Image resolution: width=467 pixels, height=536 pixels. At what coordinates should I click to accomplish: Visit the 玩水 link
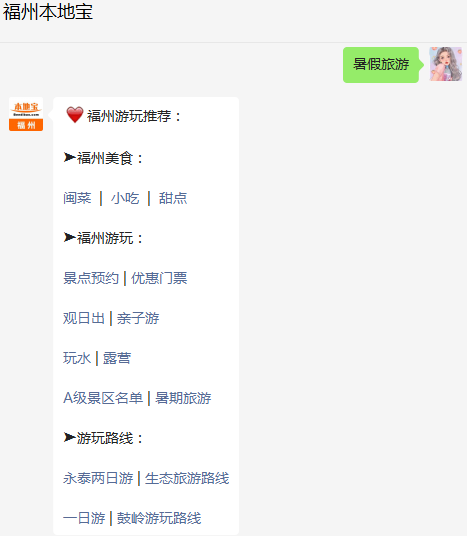pos(77,358)
